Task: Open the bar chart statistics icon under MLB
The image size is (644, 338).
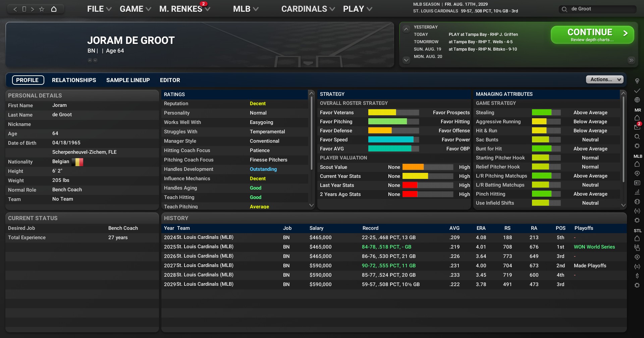Action: pyautogui.click(x=637, y=192)
